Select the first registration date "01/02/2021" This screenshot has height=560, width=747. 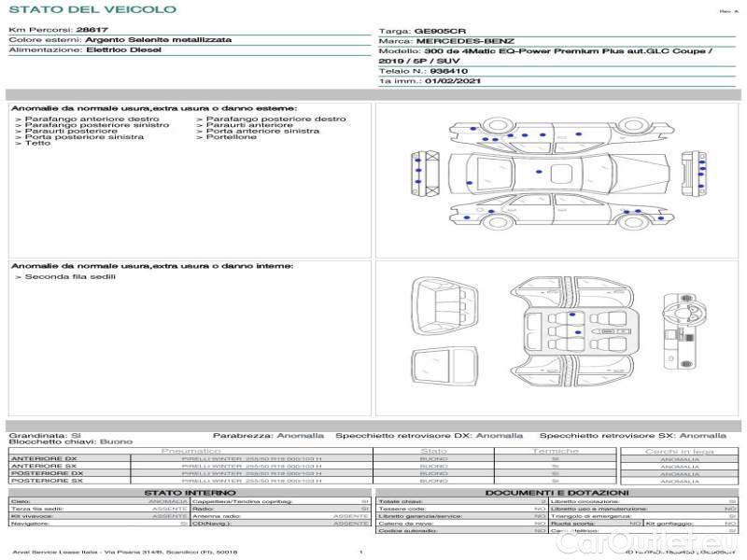pos(453,81)
